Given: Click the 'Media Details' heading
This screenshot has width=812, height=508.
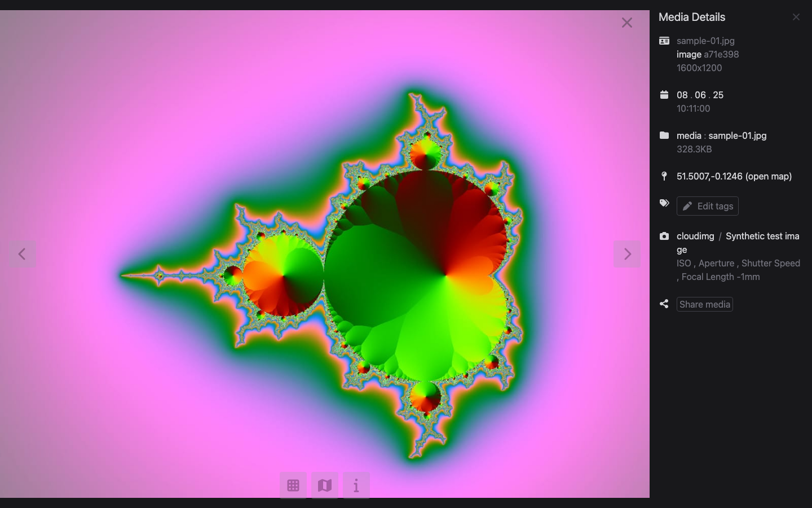Looking at the screenshot, I should [x=692, y=17].
